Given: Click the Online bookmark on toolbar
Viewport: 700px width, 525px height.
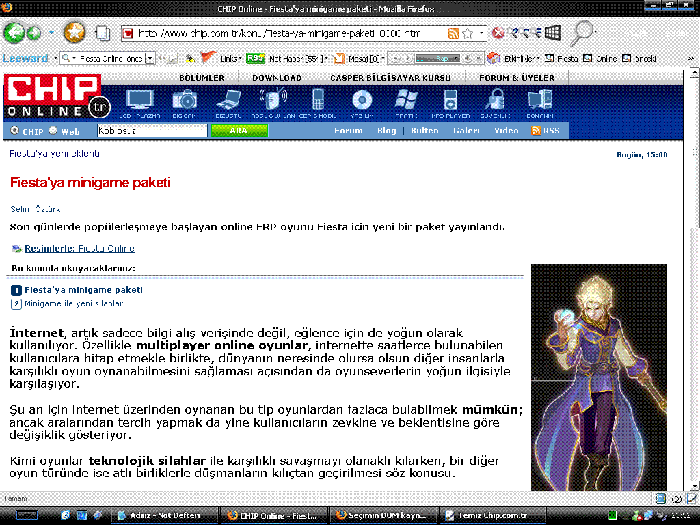Looking at the screenshot, I should point(600,58).
